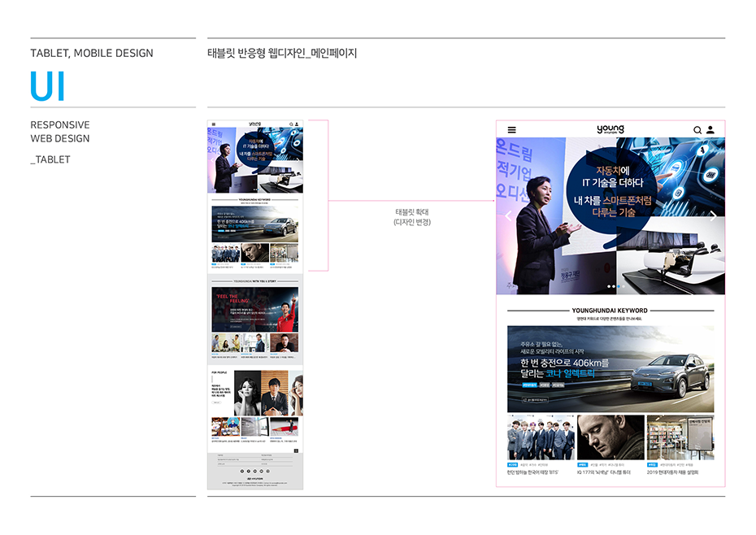Open the BTS article thumbnail
The image size is (756, 535).
click(541, 437)
